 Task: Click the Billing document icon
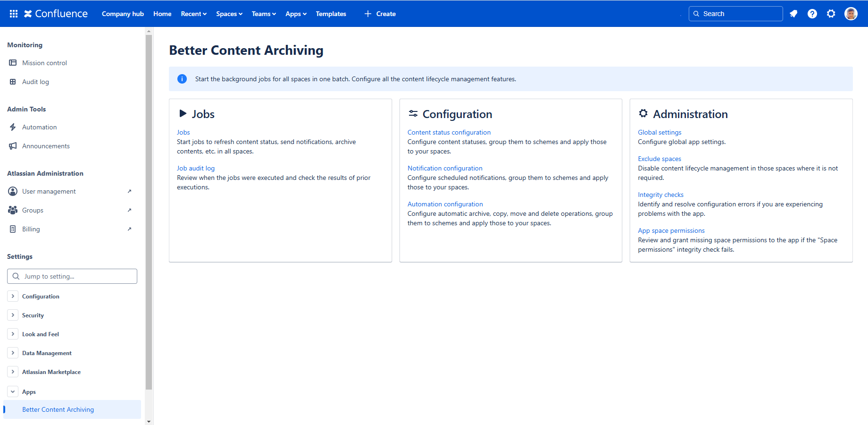pyautogui.click(x=13, y=229)
